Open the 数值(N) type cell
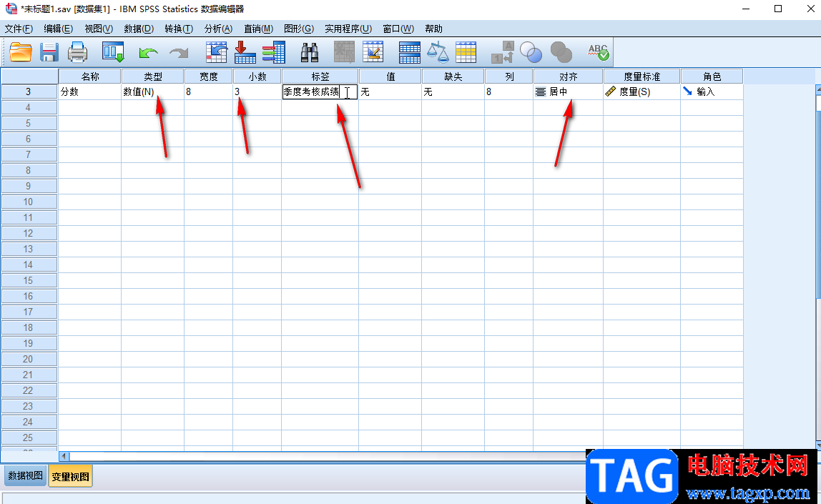Viewport: 821px width, 504px height. pos(153,92)
